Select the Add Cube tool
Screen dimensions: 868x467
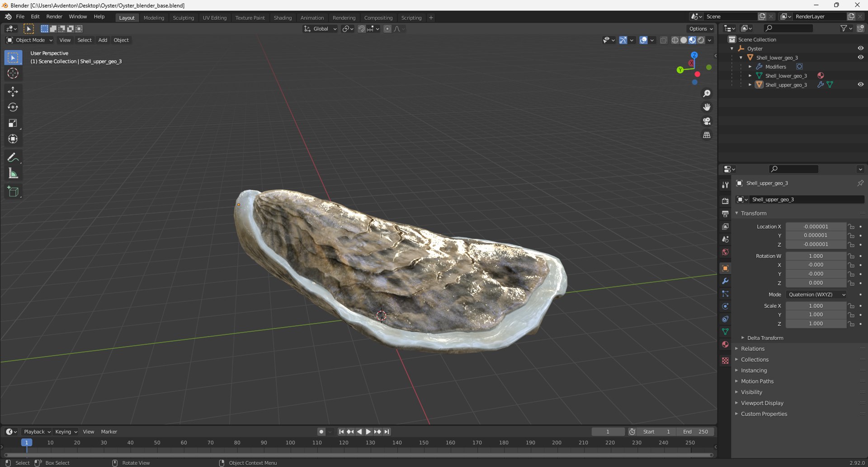tap(13, 191)
